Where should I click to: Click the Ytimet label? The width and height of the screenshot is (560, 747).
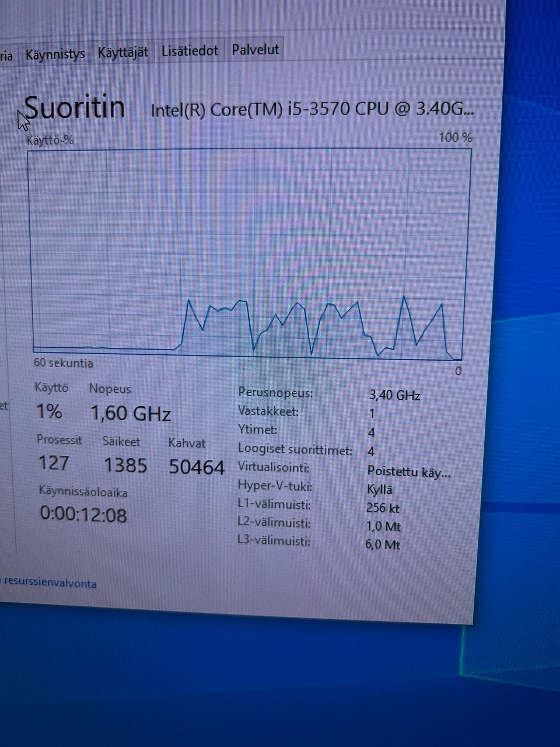[x=258, y=430]
